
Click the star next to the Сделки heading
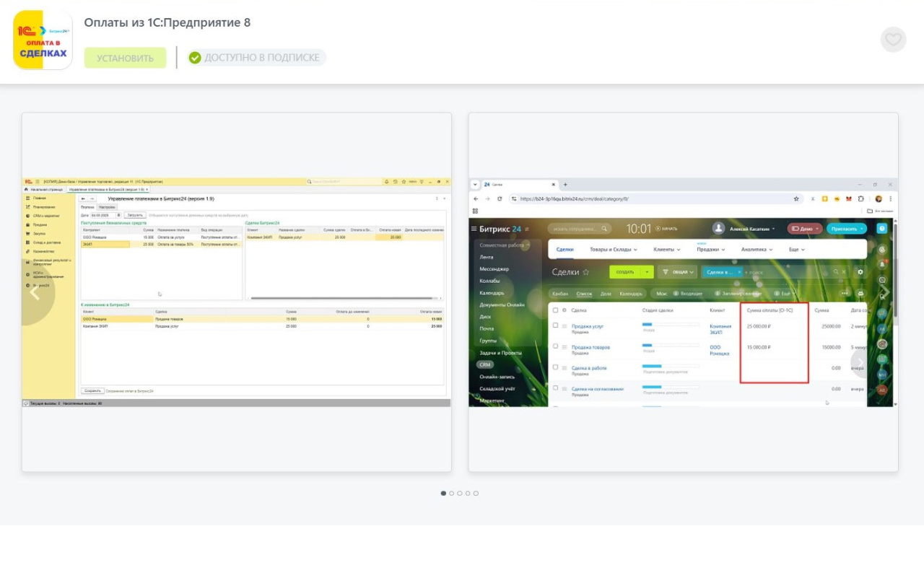pos(585,272)
